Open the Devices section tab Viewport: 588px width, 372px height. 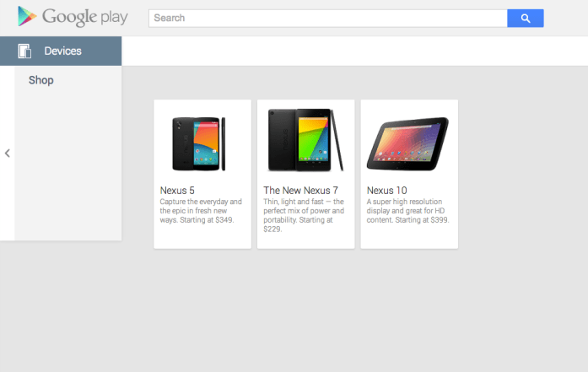pyautogui.click(x=61, y=51)
